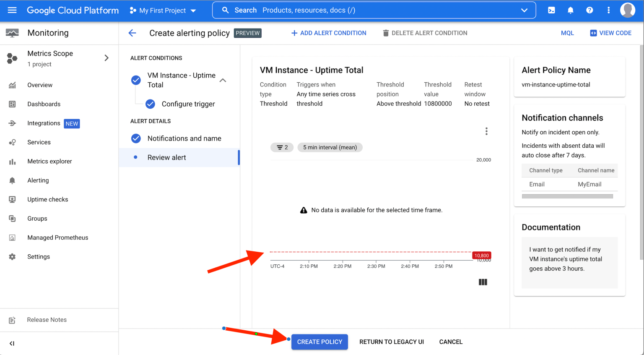The image size is (644, 355).
Task: Click RETURN TO LEGACY UI
Action: [392, 342]
